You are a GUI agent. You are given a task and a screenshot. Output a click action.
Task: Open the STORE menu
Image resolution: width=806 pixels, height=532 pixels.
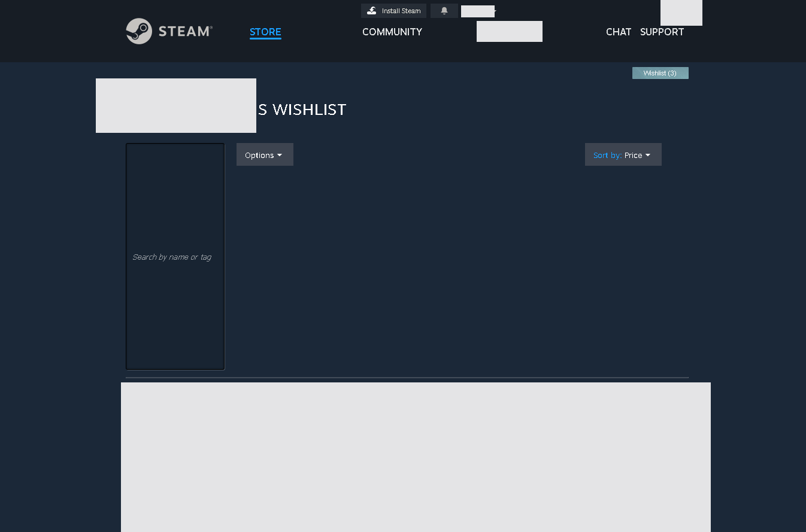tap(265, 32)
